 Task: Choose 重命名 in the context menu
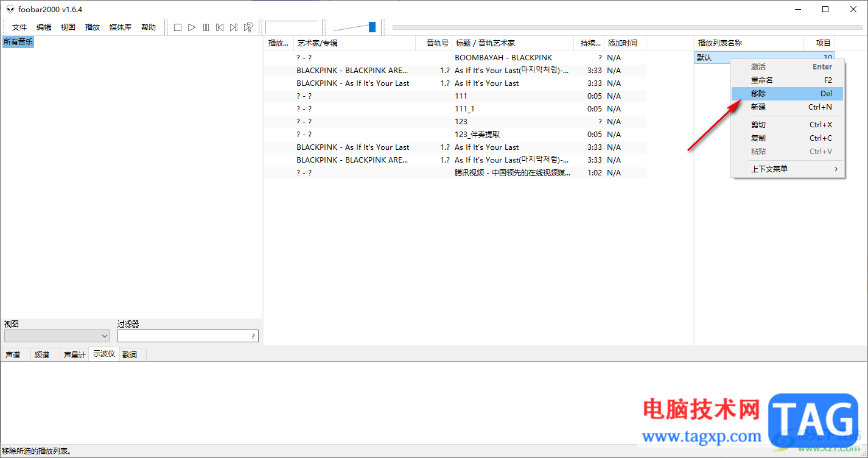tap(788, 80)
